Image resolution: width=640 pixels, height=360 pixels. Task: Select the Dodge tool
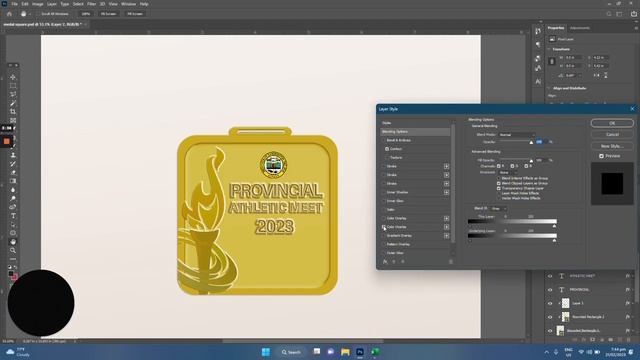coord(13,198)
